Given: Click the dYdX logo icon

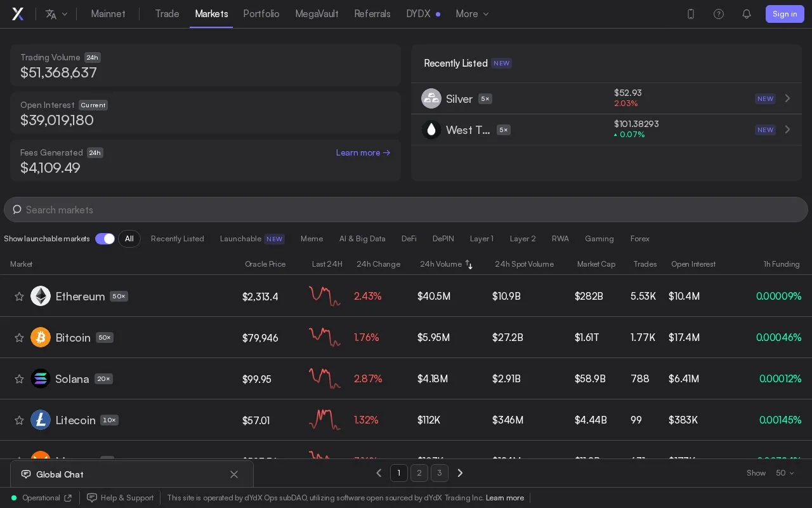Looking at the screenshot, I should [18, 14].
